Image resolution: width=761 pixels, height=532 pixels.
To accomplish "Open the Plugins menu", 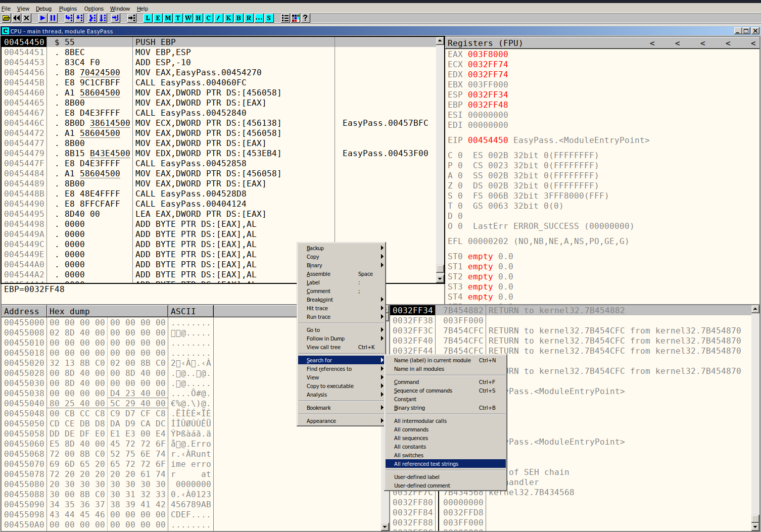I will pos(68,9).
